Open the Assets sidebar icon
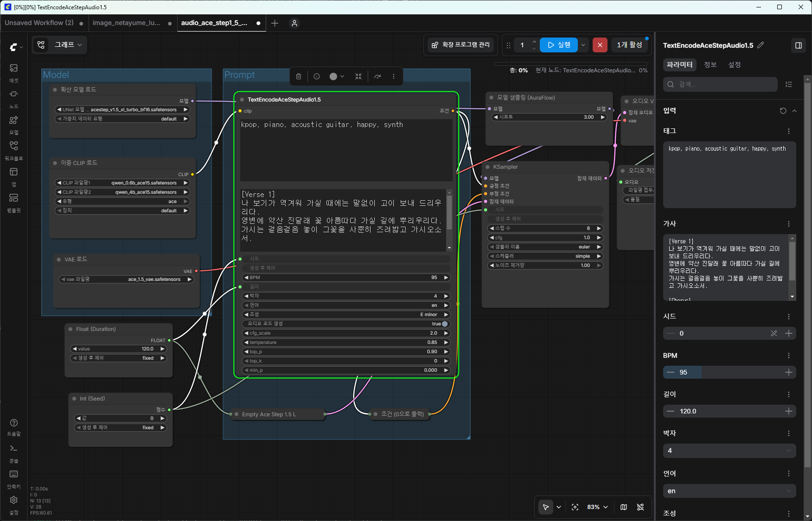812x521 pixels. [x=14, y=72]
